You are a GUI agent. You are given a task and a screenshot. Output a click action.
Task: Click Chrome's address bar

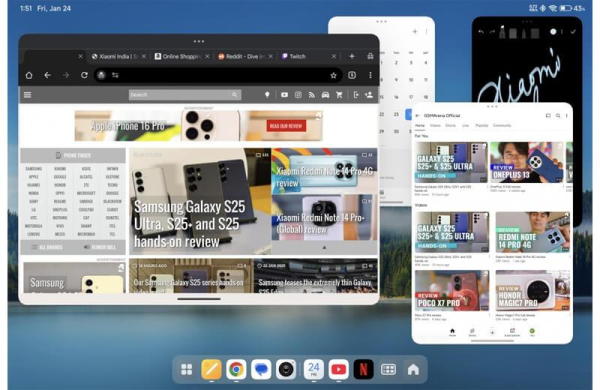pyautogui.click(x=218, y=75)
